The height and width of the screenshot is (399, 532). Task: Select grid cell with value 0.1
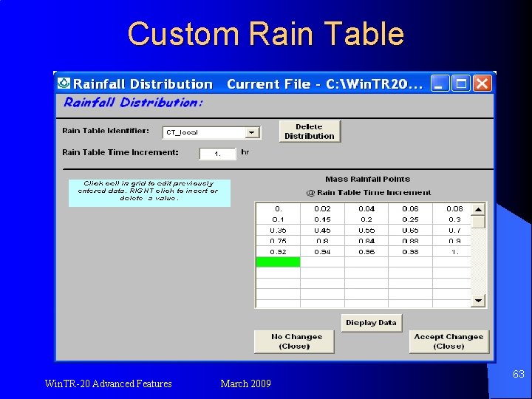point(278,219)
